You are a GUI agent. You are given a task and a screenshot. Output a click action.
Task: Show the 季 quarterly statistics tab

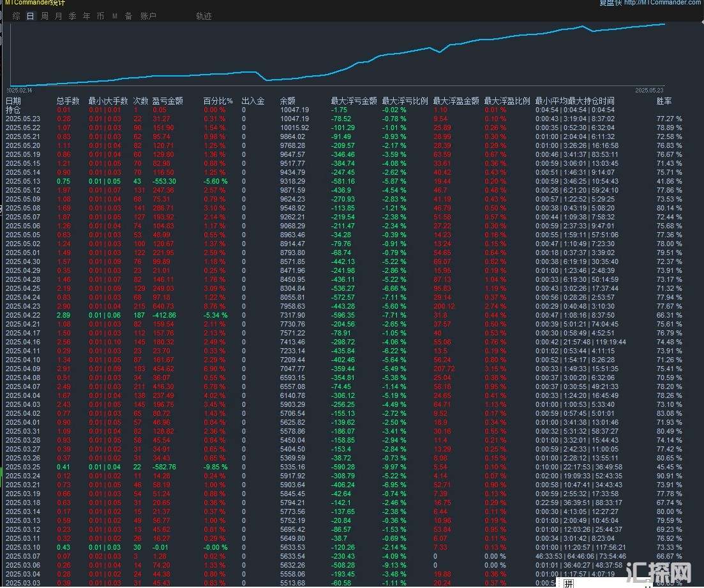pos(73,16)
